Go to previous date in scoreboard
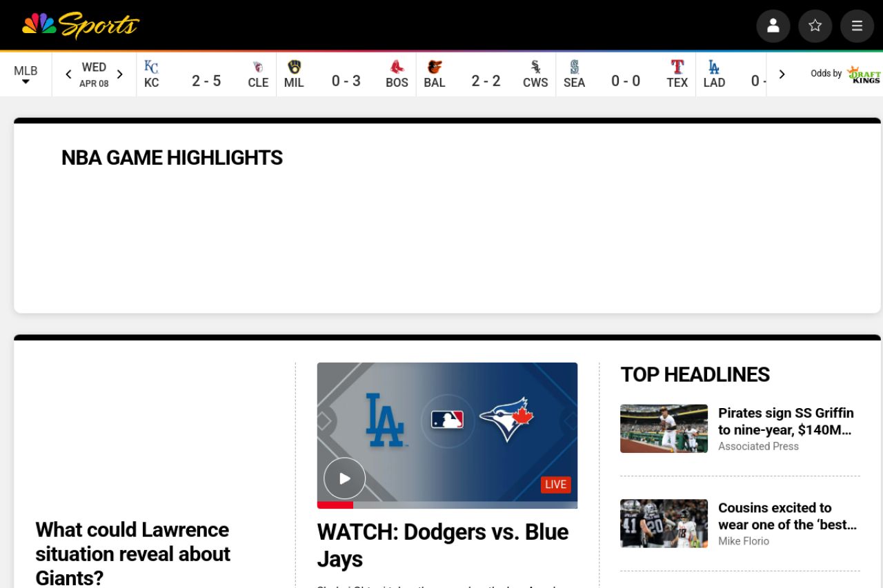883x588 pixels. pos(68,74)
